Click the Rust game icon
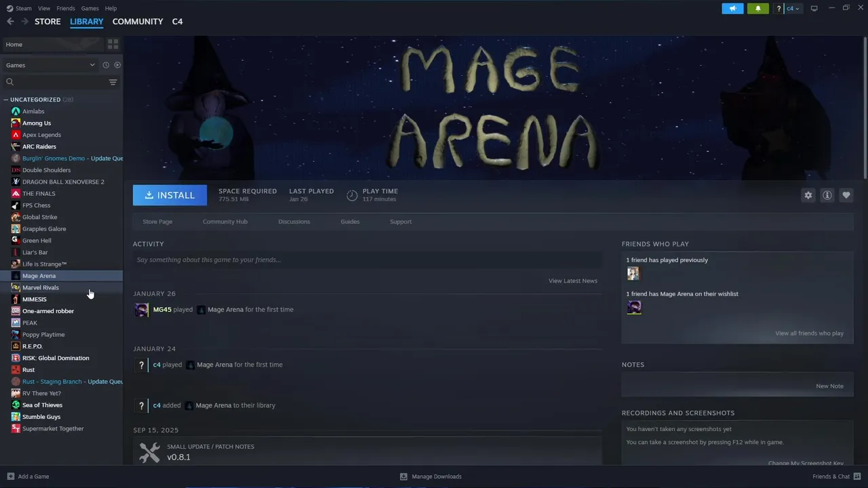 pyautogui.click(x=16, y=370)
